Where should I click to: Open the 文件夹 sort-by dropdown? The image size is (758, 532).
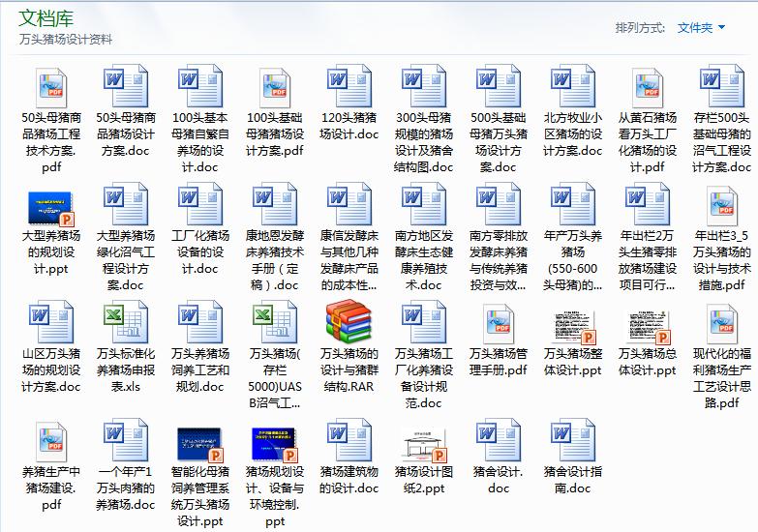[700, 28]
